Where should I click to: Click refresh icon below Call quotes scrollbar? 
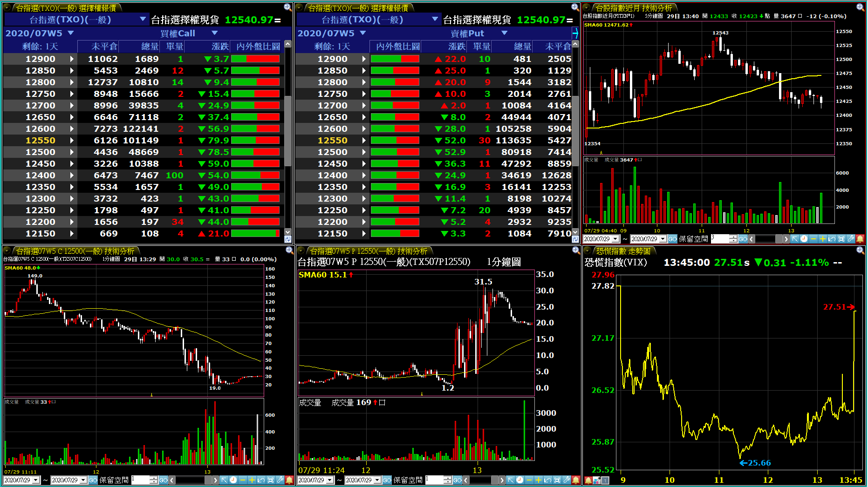(287, 239)
